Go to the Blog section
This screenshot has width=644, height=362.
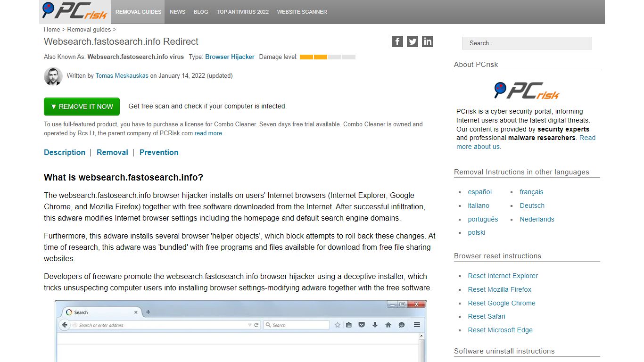201,12
